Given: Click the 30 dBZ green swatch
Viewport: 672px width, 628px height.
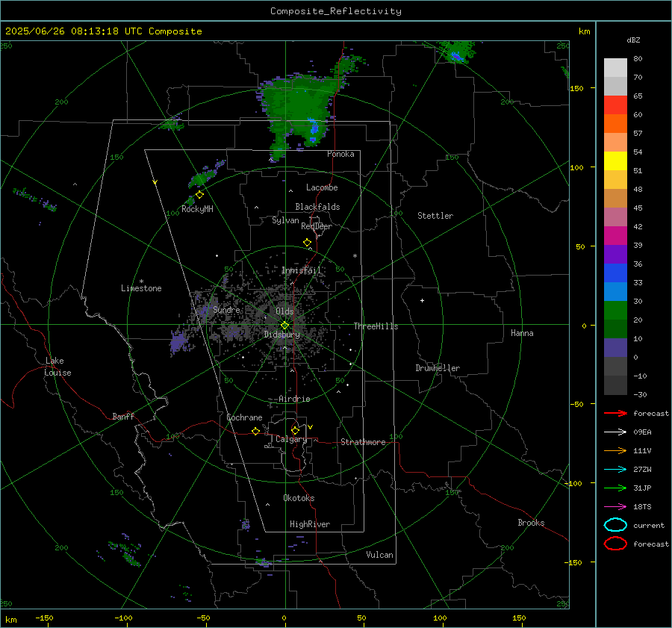Looking at the screenshot, I should [615, 311].
